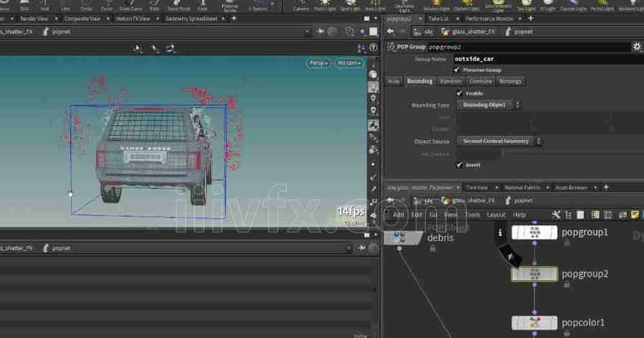This screenshot has width=644, height=338.
Task: Switch to the Random tab
Action: [x=451, y=82]
